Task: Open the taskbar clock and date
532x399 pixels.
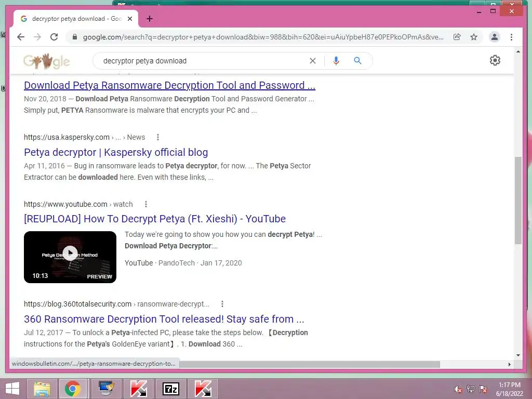Action: (510, 389)
